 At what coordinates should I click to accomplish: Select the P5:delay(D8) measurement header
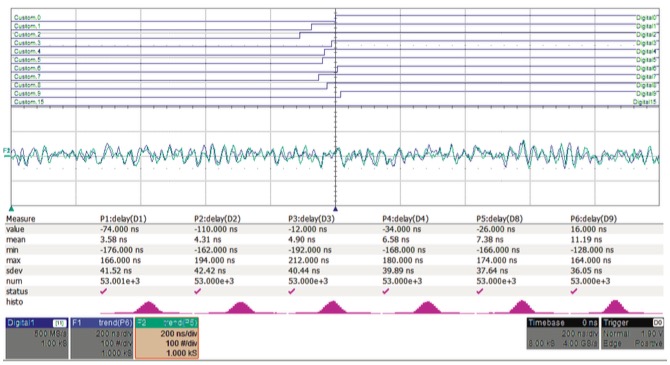(x=500, y=219)
